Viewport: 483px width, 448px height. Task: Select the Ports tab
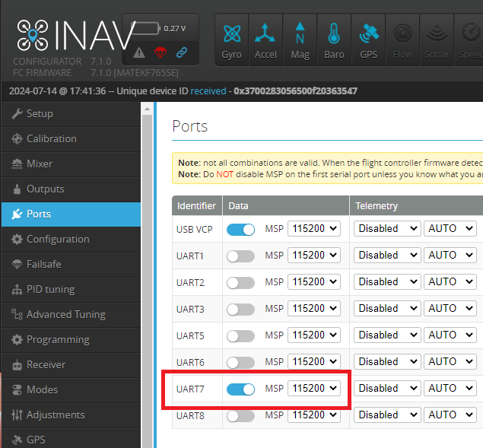tap(71, 214)
